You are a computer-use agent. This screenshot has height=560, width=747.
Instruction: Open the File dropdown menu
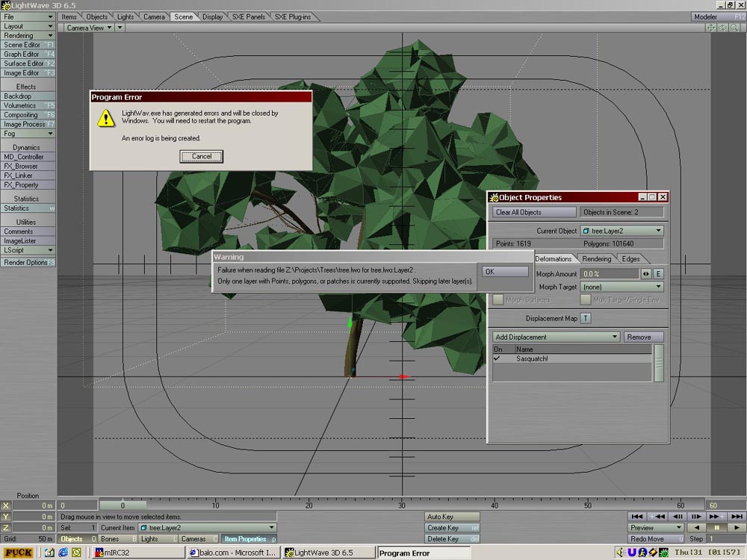point(28,16)
